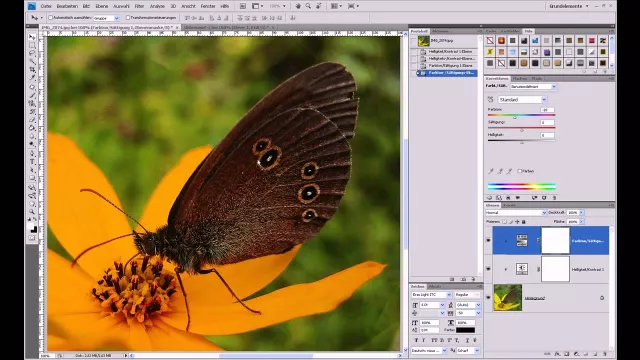This screenshot has height=360, width=640.
Task: Open the Fläche slider arrow
Action: tap(582, 222)
